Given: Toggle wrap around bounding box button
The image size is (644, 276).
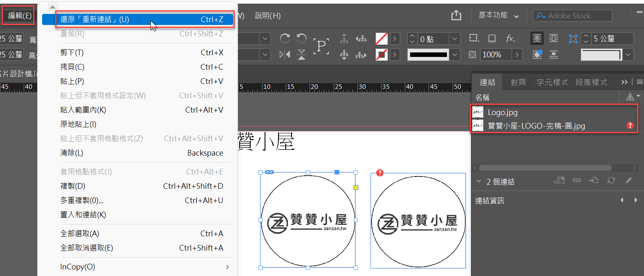Looking at the screenshot, I should (x=554, y=38).
